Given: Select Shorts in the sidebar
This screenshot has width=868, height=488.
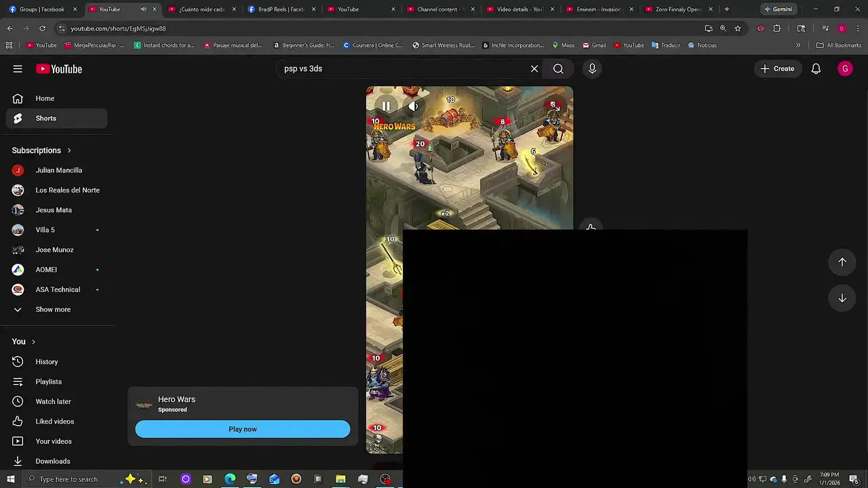Looking at the screenshot, I should [x=57, y=118].
